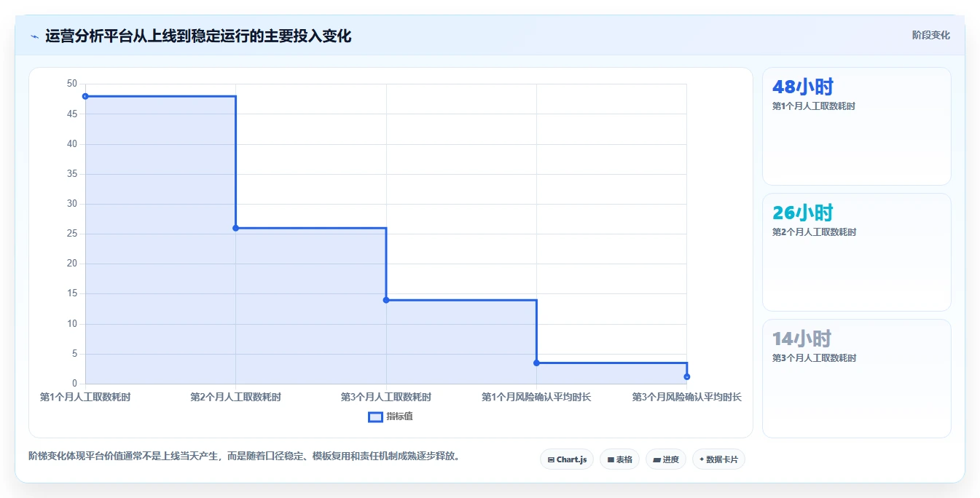This screenshot has width=980, height=498.
Task: Select the 数据卡片 tag button
Action: point(718,459)
